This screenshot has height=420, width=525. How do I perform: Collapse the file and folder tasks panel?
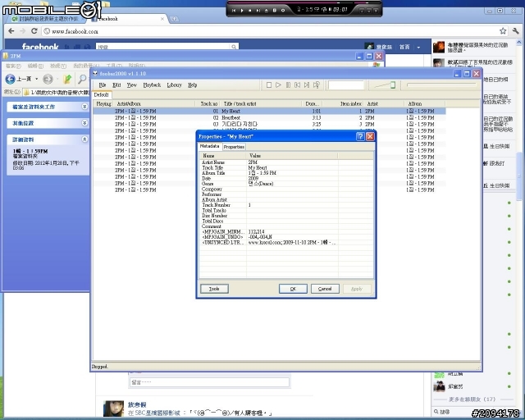click(84, 107)
